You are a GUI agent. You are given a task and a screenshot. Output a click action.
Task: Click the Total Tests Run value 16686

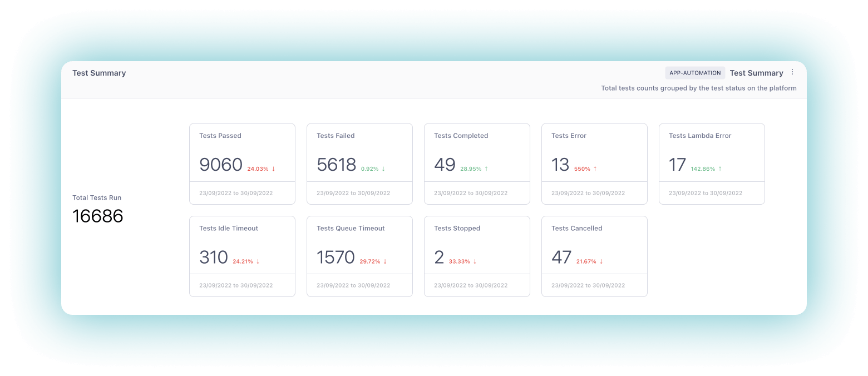[98, 216]
